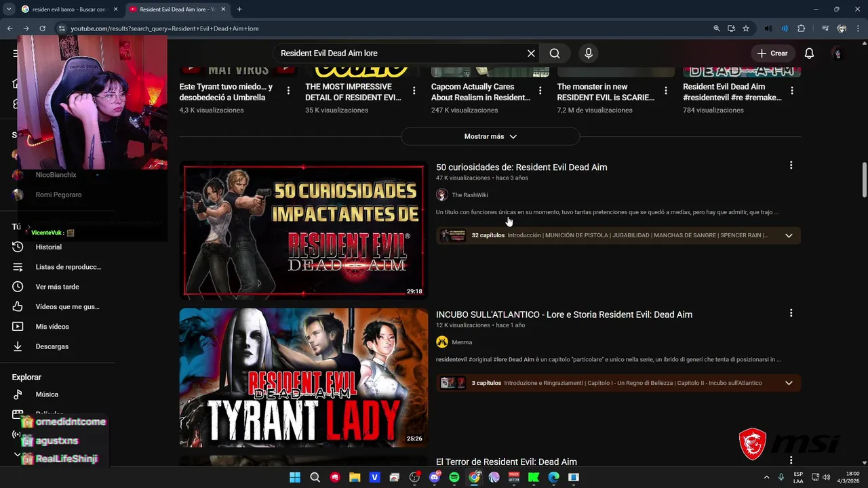This screenshot has height=488, width=868.
Task: Open Microsoft Edge from the taskbar
Action: pos(554,477)
